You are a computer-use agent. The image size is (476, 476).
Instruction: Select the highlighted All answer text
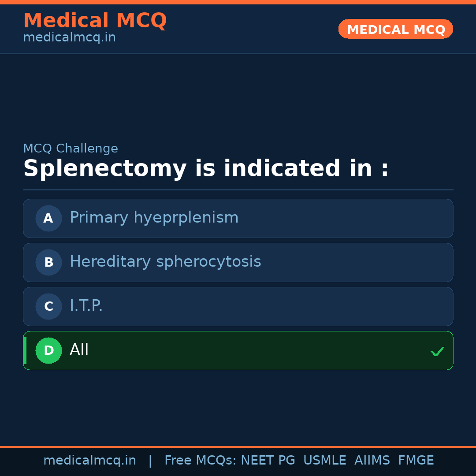[79, 350]
